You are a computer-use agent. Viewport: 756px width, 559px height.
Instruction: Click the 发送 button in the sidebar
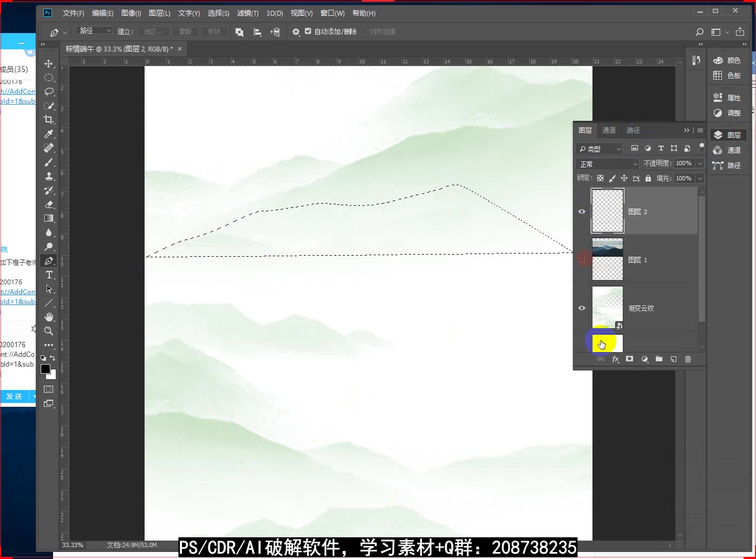13,396
